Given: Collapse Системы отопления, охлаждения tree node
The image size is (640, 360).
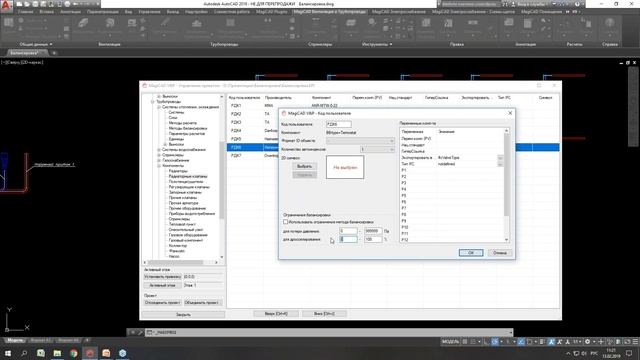Looking at the screenshot, I should [x=159, y=107].
